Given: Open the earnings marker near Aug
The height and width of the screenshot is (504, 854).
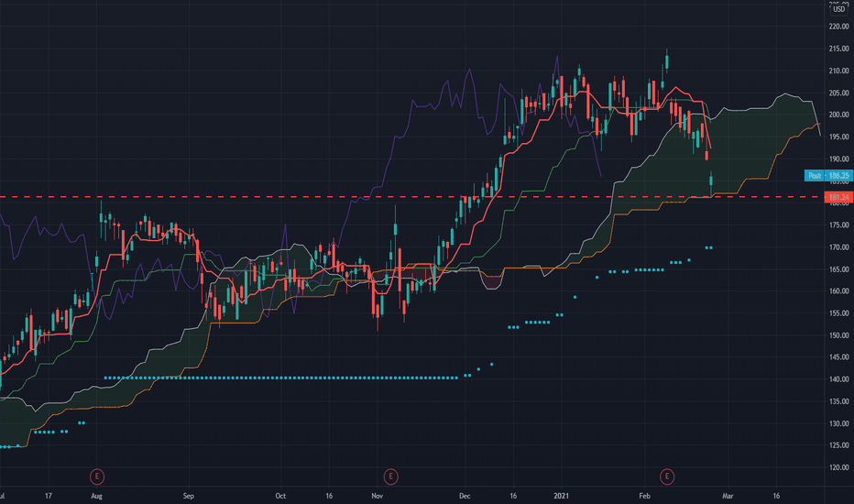Looking at the screenshot, I should [97, 477].
